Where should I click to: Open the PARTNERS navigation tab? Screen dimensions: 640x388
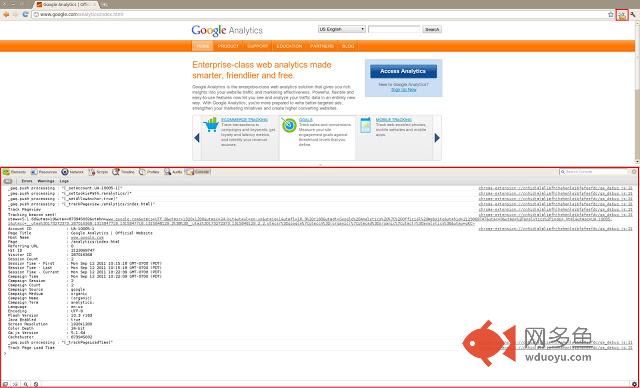pyautogui.click(x=322, y=46)
